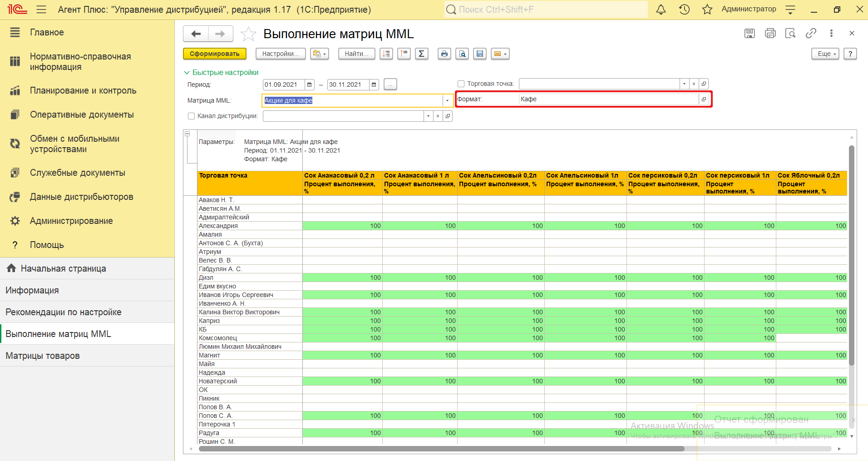Clear the Торговая точка field
The height and width of the screenshot is (461, 868).
coord(694,84)
